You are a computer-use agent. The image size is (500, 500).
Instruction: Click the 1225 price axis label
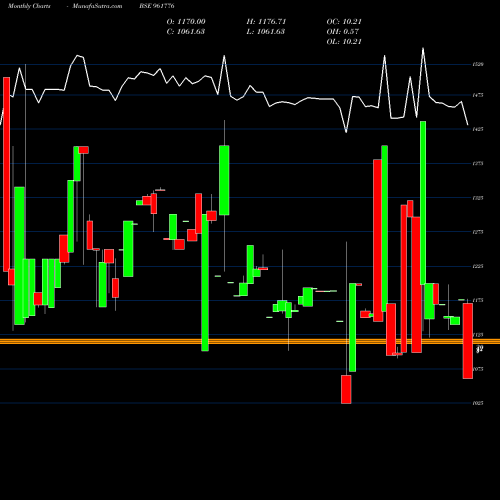(478, 266)
